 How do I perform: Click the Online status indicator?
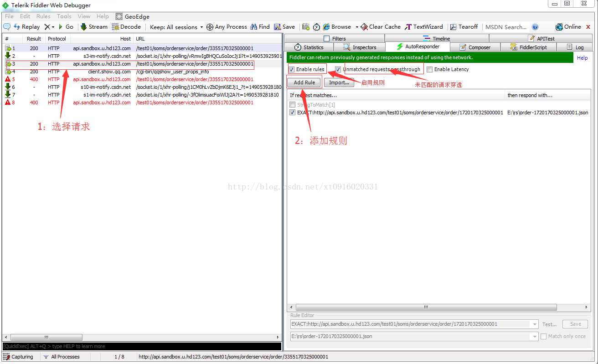[x=568, y=27]
